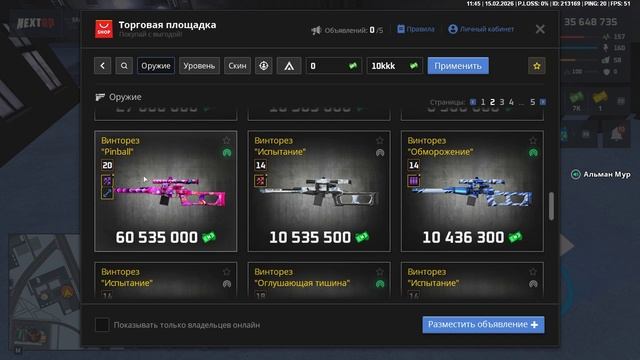This screenshot has width=640, height=360.
Task: Favorite the "Оглушающая тишина" listing star
Action: [x=380, y=271]
